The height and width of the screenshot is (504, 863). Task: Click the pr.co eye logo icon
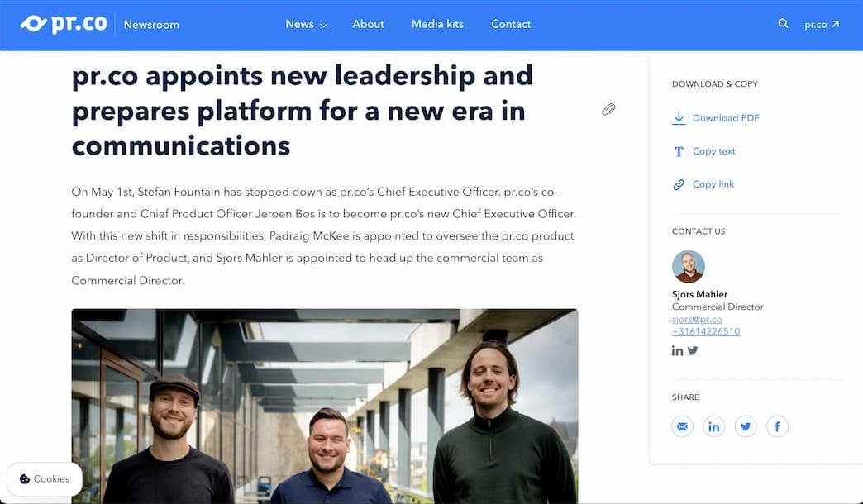click(x=34, y=24)
